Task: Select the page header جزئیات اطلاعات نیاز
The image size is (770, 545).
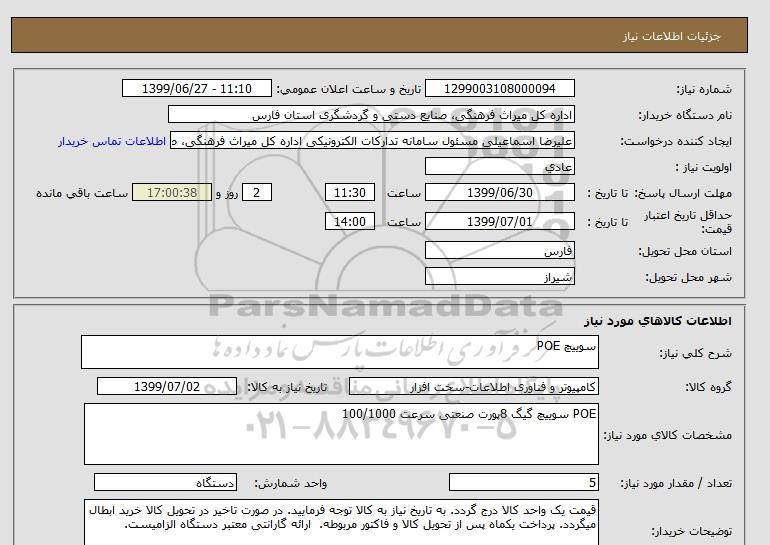Action: click(x=671, y=36)
